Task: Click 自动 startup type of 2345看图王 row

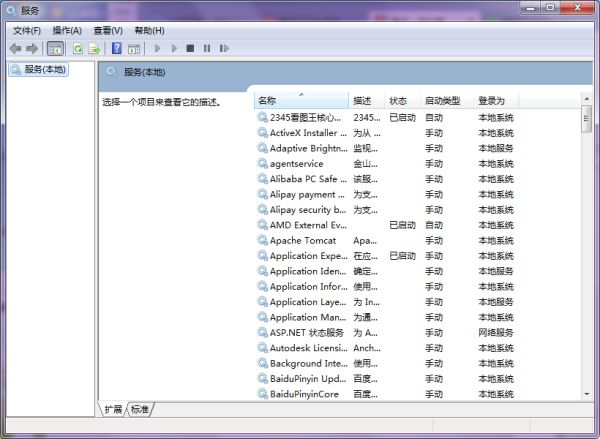Action: point(434,118)
